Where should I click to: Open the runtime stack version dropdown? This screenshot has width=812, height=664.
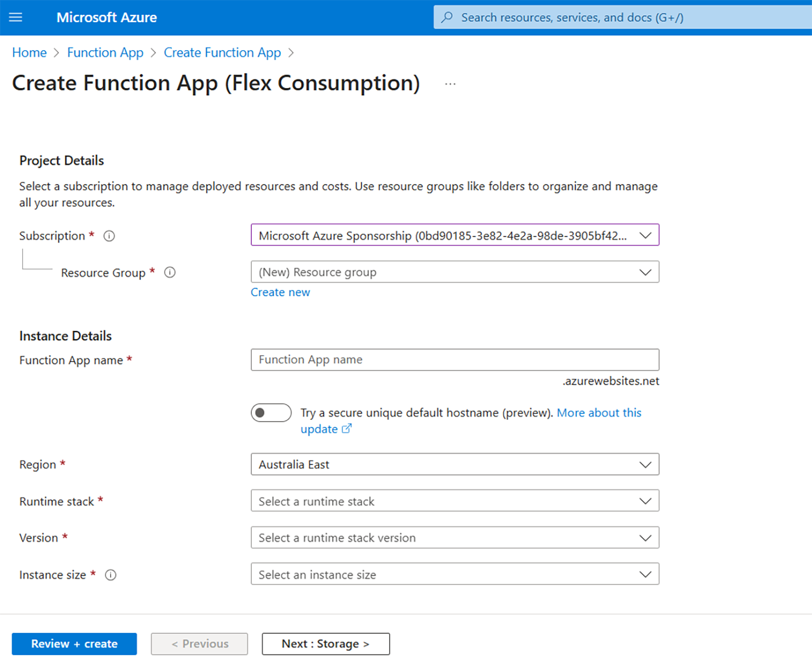[x=455, y=538]
